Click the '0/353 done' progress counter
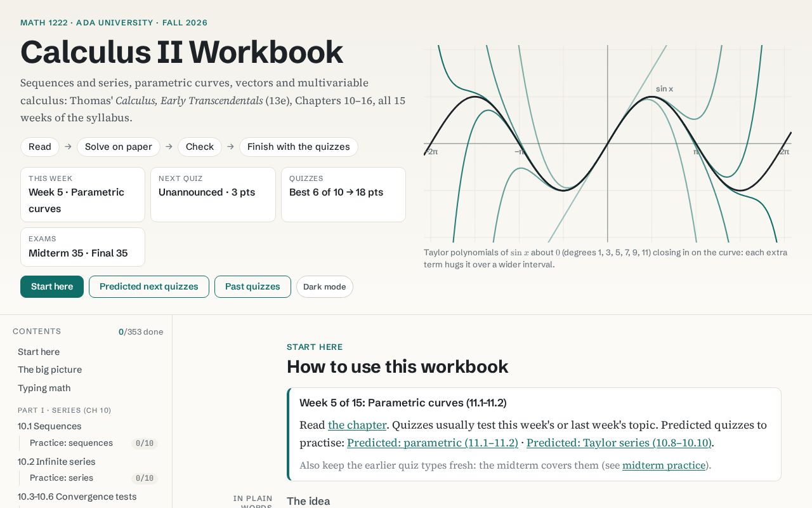 tap(141, 331)
